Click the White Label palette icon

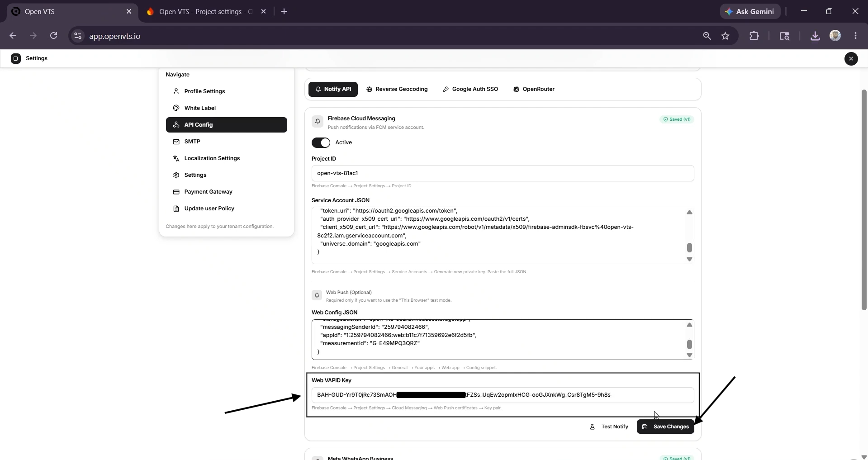pyautogui.click(x=176, y=108)
